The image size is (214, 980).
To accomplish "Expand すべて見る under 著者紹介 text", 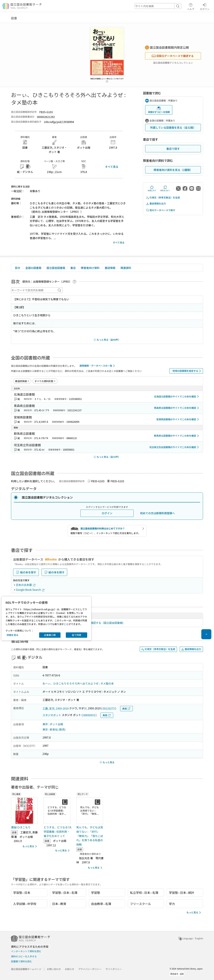I will [x=118, y=242].
